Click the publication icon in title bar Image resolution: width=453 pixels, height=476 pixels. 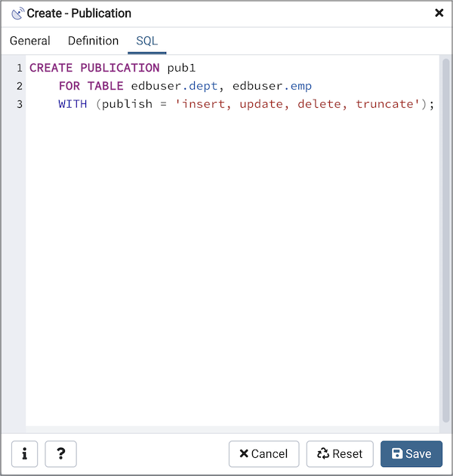17,14
